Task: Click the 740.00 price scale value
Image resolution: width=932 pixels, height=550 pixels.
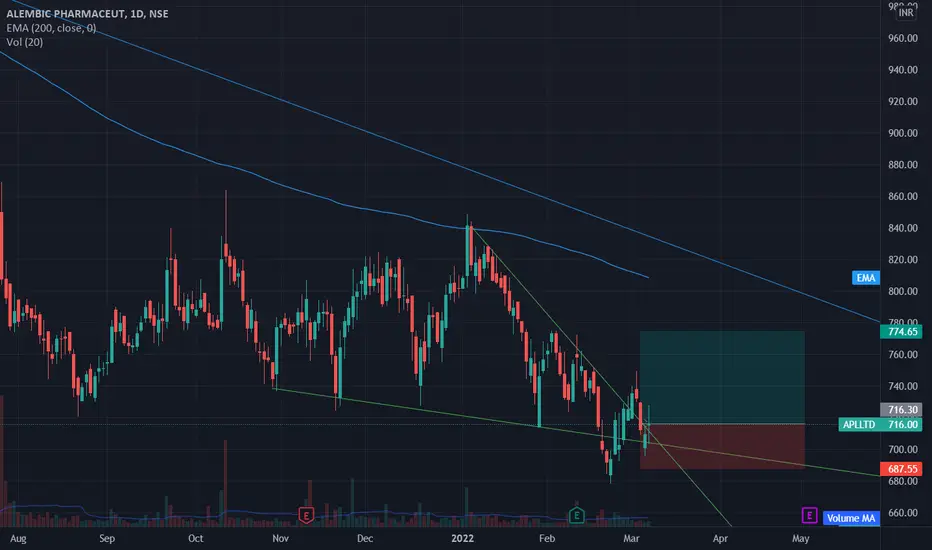Action: pyautogui.click(x=903, y=386)
